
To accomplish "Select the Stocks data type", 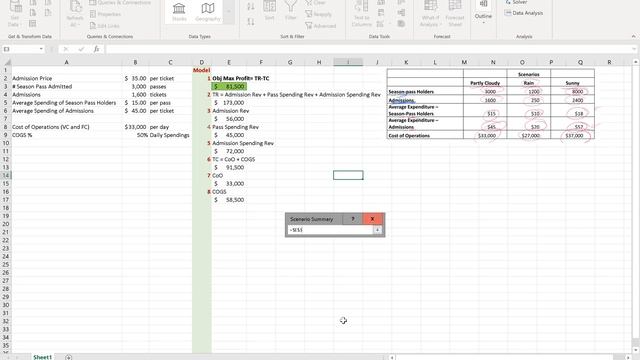I will pyautogui.click(x=179, y=12).
